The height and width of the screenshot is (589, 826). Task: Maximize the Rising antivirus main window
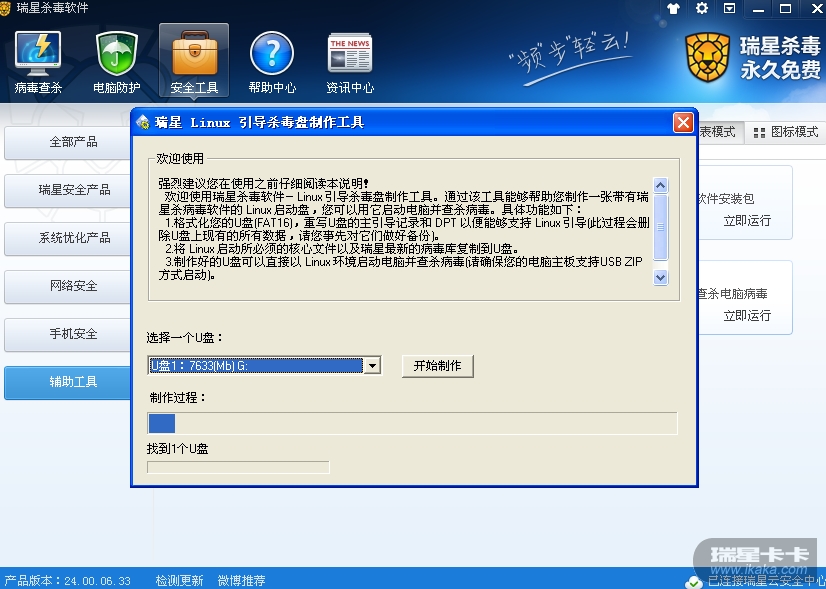785,9
